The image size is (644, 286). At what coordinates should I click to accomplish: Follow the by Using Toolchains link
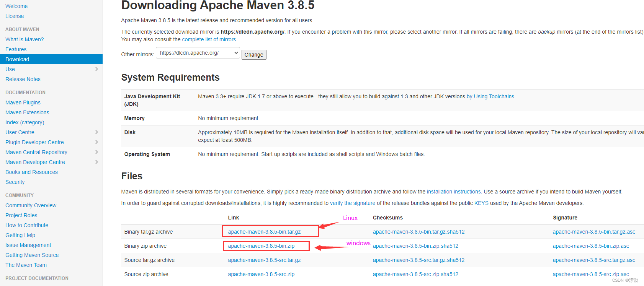(490, 96)
